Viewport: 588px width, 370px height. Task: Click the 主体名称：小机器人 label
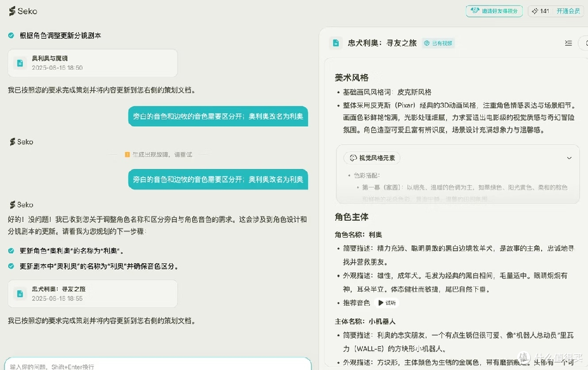pyautogui.click(x=365, y=321)
